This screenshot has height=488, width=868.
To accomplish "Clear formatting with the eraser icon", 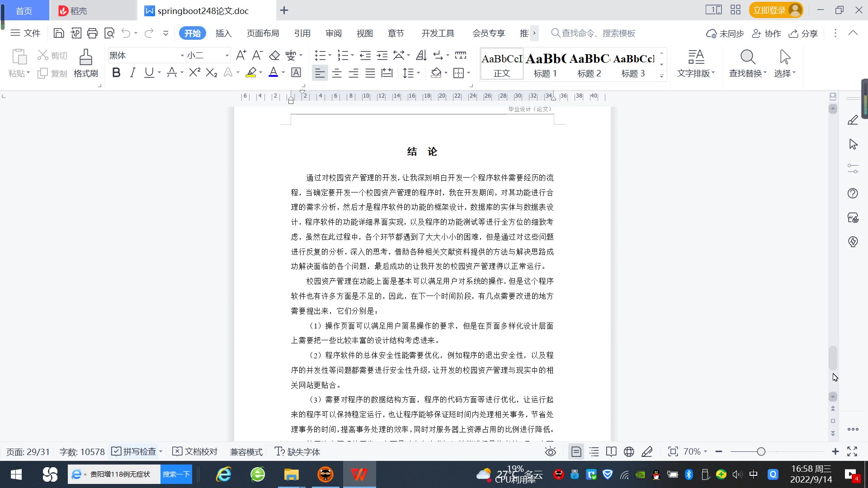I will point(274,55).
